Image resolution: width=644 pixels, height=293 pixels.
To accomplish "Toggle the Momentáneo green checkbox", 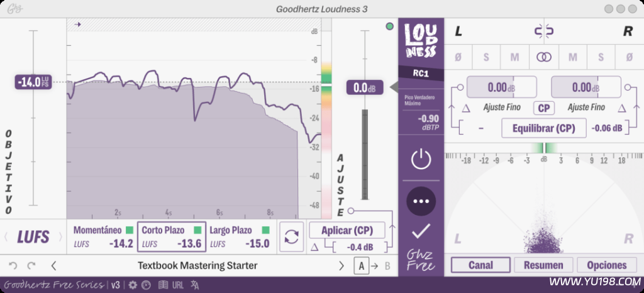I will click(x=130, y=230).
